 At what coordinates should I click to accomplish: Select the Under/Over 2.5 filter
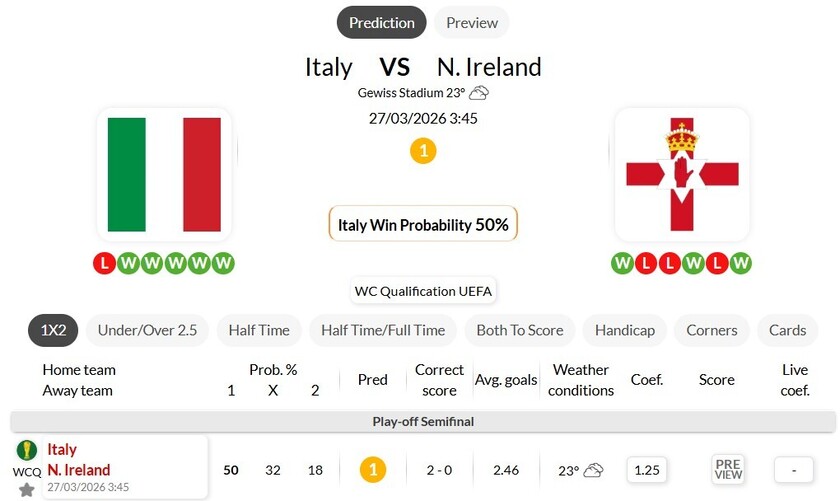[147, 330]
